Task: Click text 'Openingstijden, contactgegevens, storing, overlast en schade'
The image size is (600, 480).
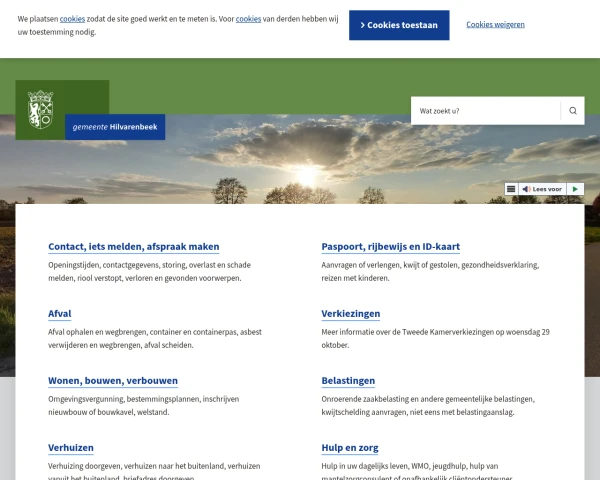Action: click(x=149, y=265)
